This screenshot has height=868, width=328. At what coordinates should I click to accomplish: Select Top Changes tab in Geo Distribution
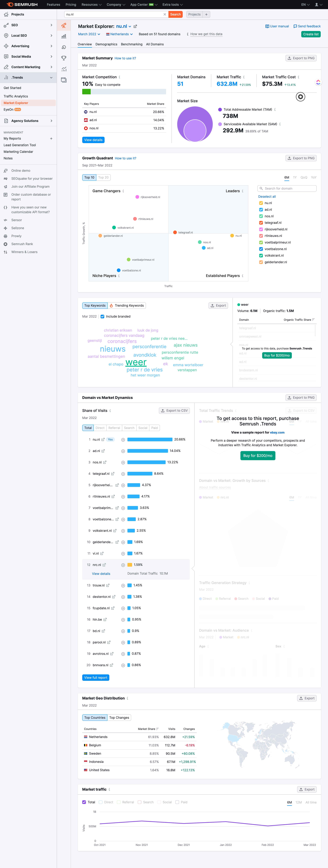coord(119,718)
